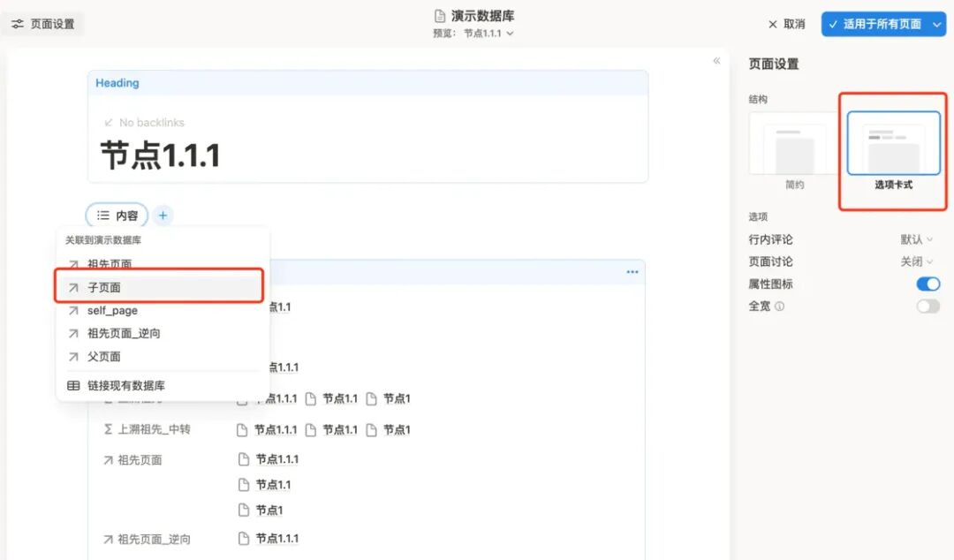This screenshot has height=560, width=954.
Task: Open 节点1.1.1 page under 祖先页面 property
Action: pos(269,459)
